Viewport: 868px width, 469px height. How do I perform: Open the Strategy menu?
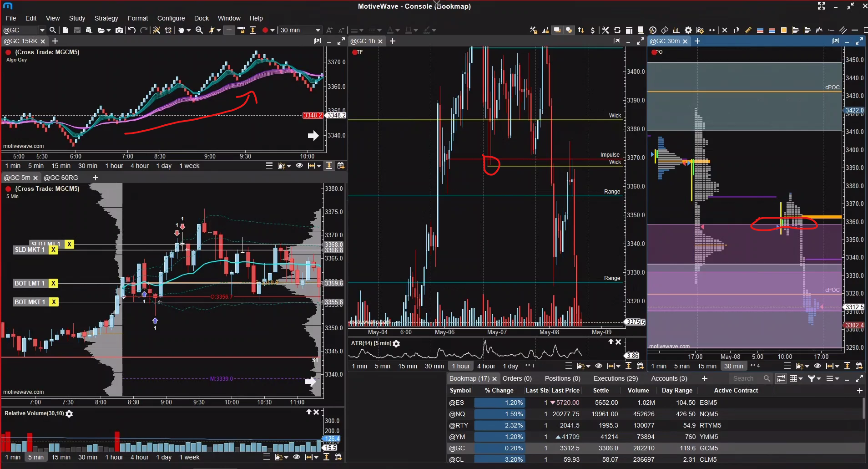click(x=106, y=18)
